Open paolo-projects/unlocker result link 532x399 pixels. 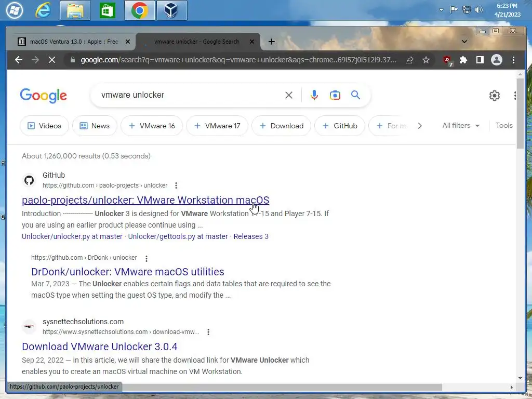pos(145,200)
